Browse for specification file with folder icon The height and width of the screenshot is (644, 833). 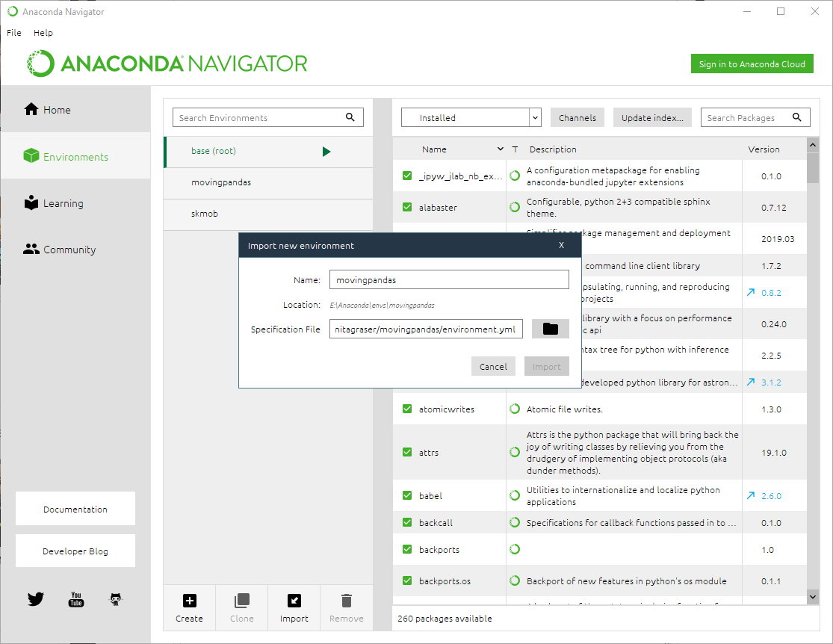tap(551, 329)
